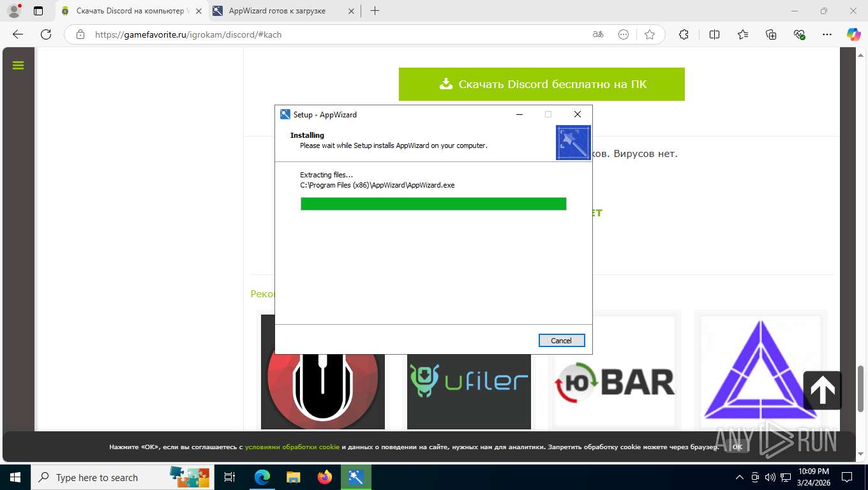Image resolution: width=868 pixels, height=490 pixels.
Task: Open the site hamburger menu
Action: point(18,65)
